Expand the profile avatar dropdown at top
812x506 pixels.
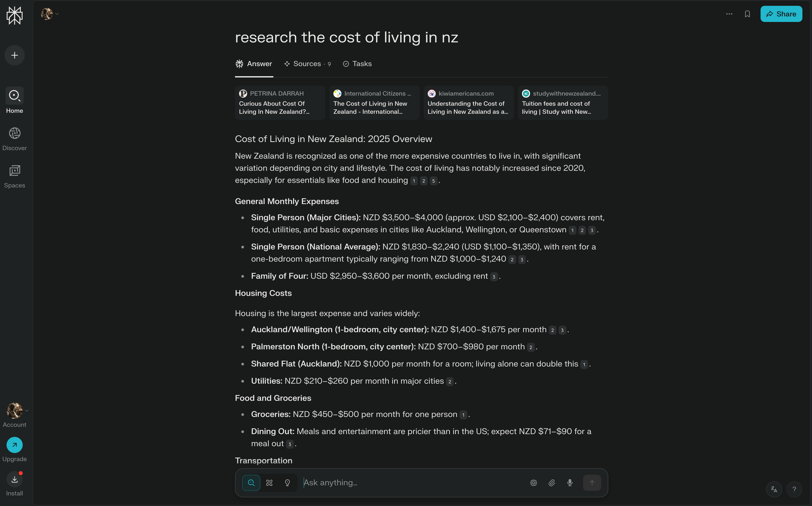click(x=50, y=14)
